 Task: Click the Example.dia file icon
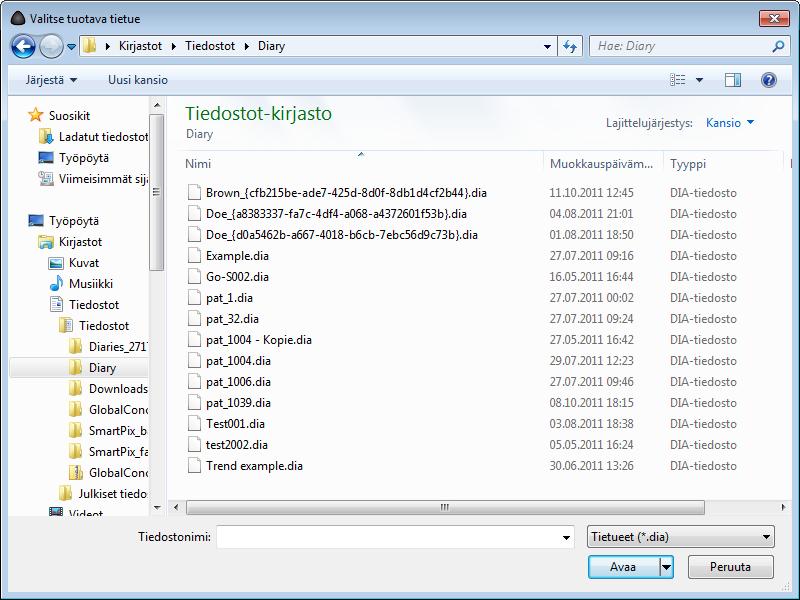[x=194, y=256]
